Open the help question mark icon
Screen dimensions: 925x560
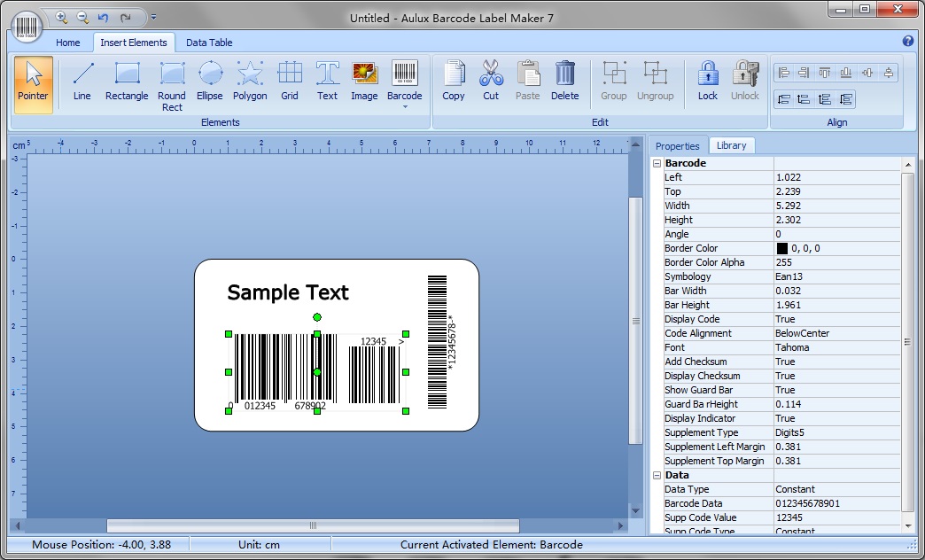[x=908, y=42]
